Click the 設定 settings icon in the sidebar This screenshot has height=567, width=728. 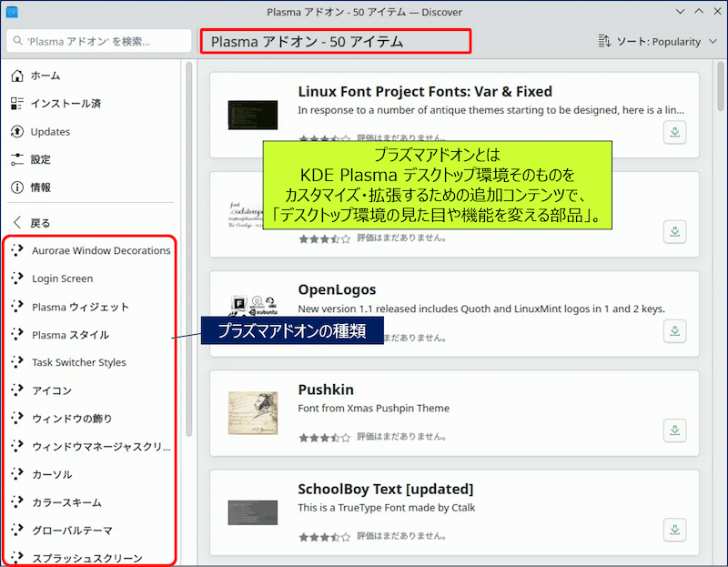[17, 159]
